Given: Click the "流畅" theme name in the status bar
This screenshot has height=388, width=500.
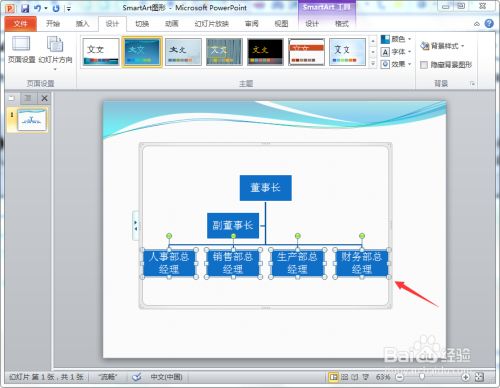Looking at the screenshot, I should [x=108, y=377].
